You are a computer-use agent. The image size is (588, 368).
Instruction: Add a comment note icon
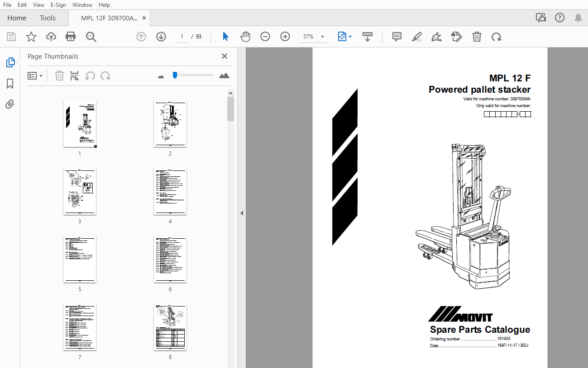(x=397, y=37)
